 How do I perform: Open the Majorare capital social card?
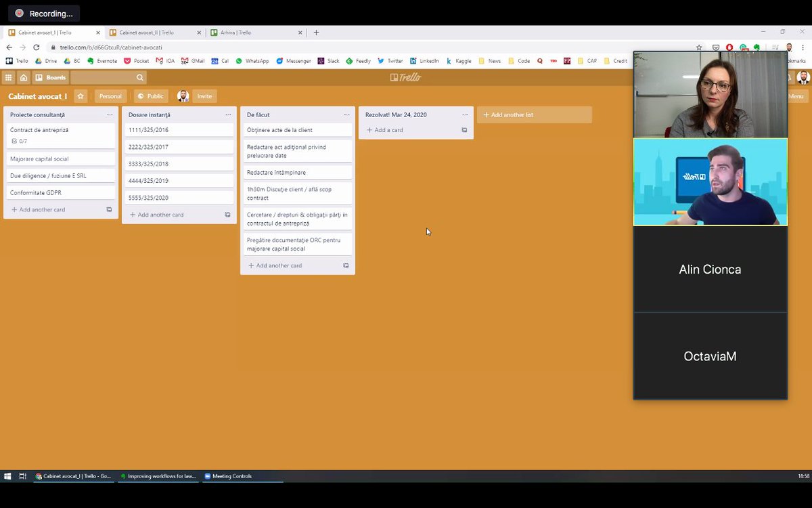point(61,158)
